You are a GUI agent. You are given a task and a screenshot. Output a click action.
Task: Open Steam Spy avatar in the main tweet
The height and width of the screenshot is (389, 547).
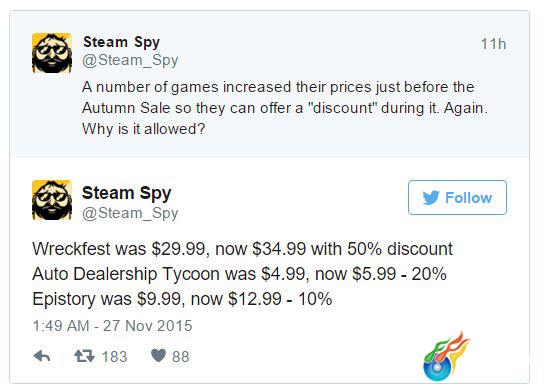pyautogui.click(x=52, y=200)
